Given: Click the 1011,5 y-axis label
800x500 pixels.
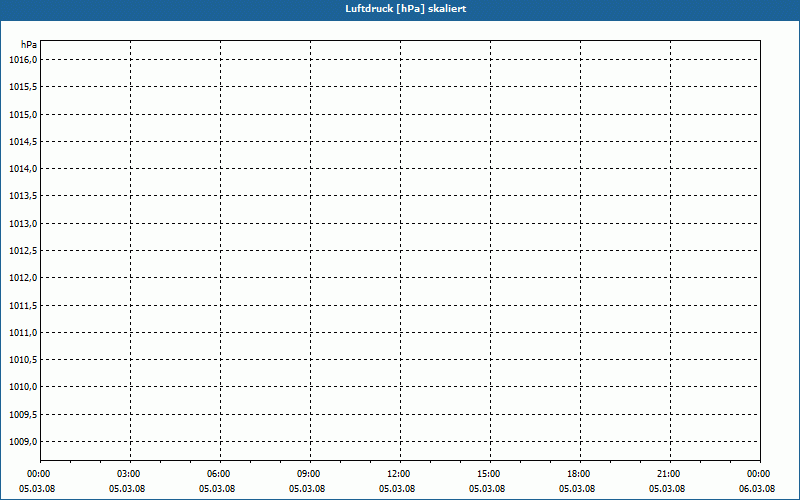Looking at the screenshot, I should (23, 305).
